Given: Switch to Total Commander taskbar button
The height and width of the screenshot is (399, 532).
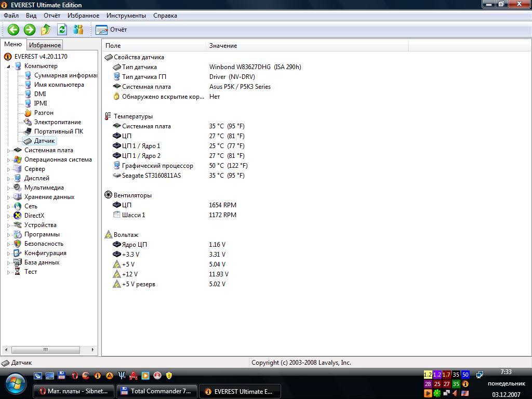Looking at the screenshot, I should (x=156, y=391).
